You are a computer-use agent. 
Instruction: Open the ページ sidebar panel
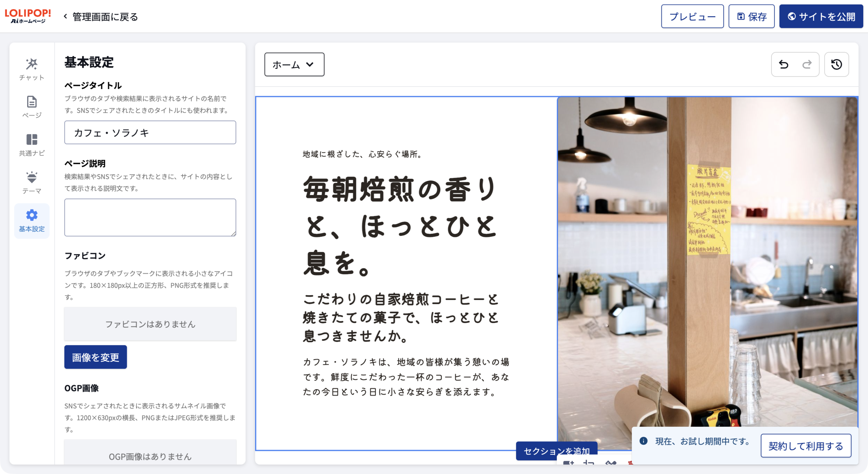click(x=32, y=107)
